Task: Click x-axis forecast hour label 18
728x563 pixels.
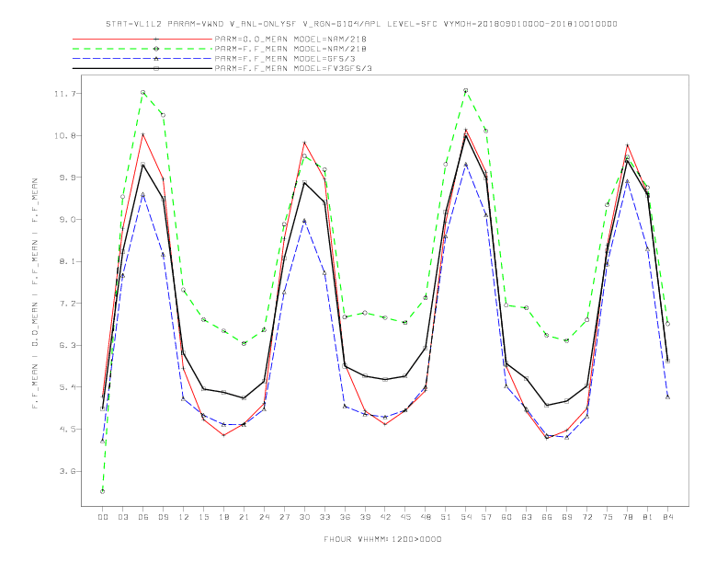Action: click(223, 517)
